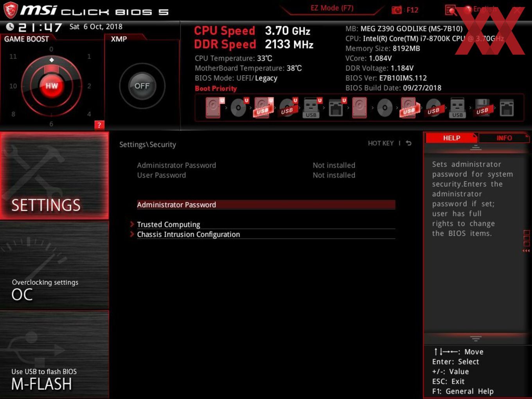The height and width of the screenshot is (399, 532).
Task: Select the legacy hard disk boot icon without U badge
Action: (359, 108)
